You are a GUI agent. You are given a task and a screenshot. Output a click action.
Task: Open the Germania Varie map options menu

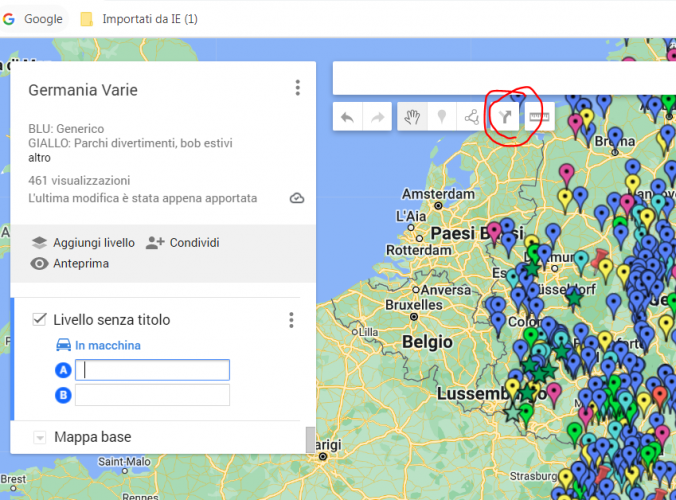pos(297,89)
